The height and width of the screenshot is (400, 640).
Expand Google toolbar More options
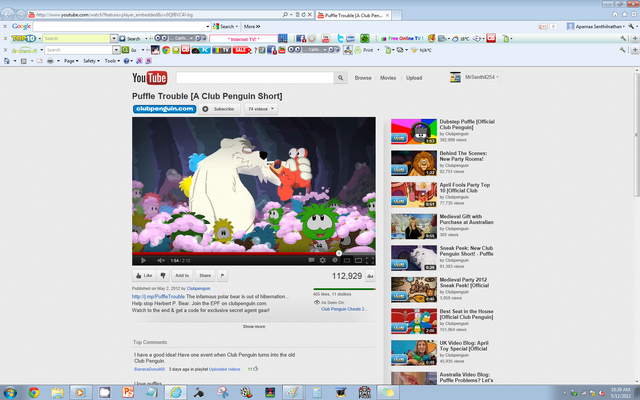tap(252, 27)
